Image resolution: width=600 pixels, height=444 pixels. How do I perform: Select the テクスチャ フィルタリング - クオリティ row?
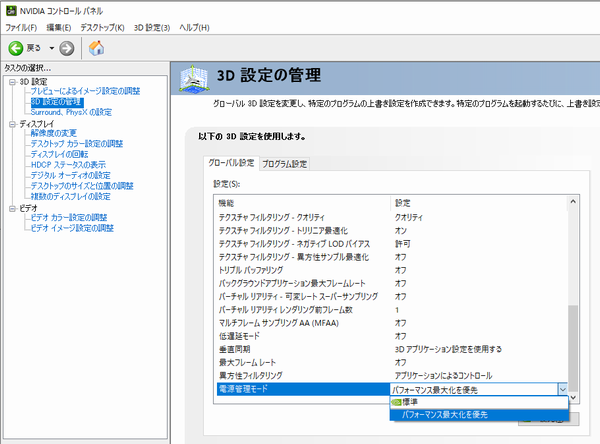click(x=392, y=217)
